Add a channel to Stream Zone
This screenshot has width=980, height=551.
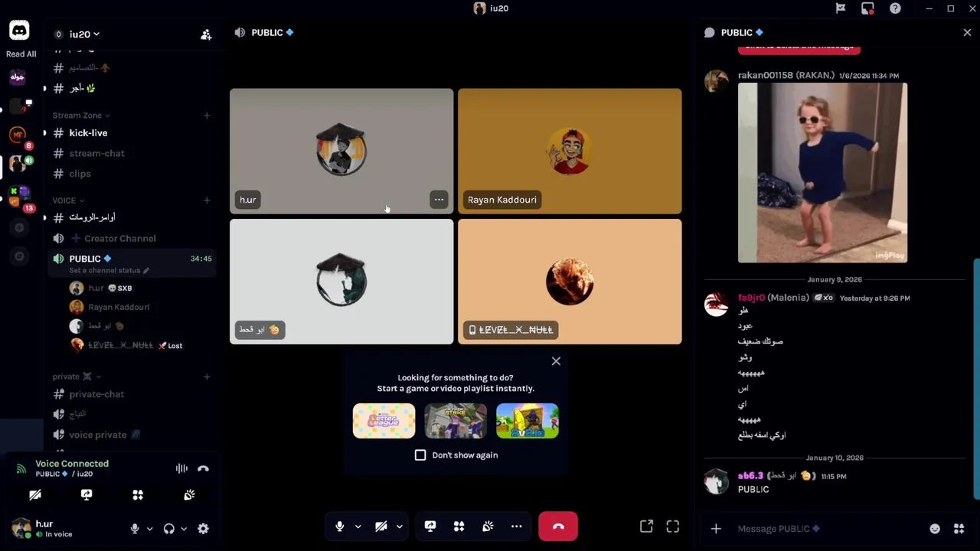(207, 116)
